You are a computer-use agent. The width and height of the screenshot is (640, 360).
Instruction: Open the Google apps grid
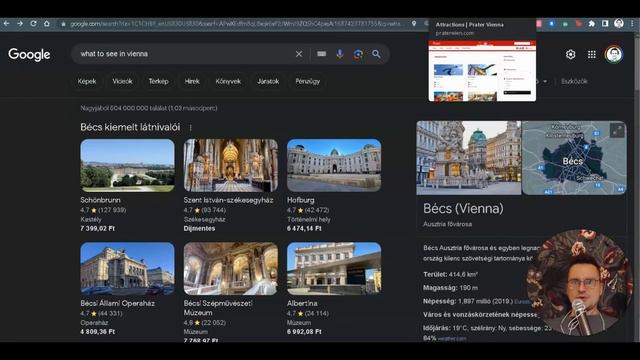click(x=592, y=54)
